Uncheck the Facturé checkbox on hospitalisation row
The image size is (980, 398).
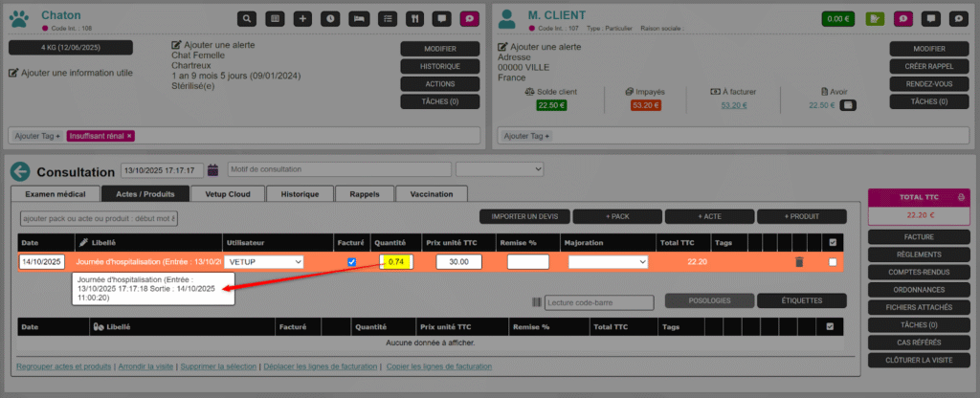pos(351,262)
